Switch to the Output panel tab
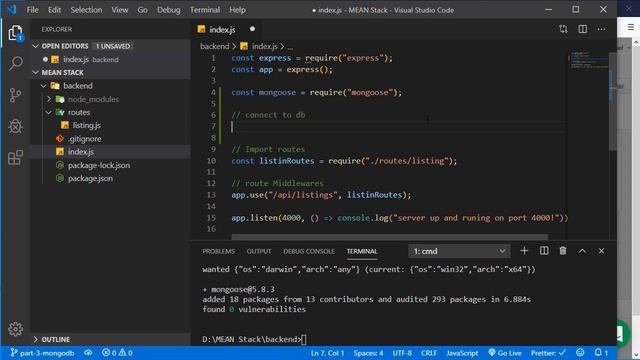The height and width of the screenshot is (360, 640). pos(259,251)
